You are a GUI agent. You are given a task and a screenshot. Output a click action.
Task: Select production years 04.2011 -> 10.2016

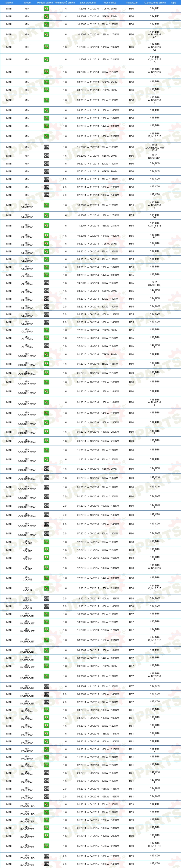[x=88, y=441]
